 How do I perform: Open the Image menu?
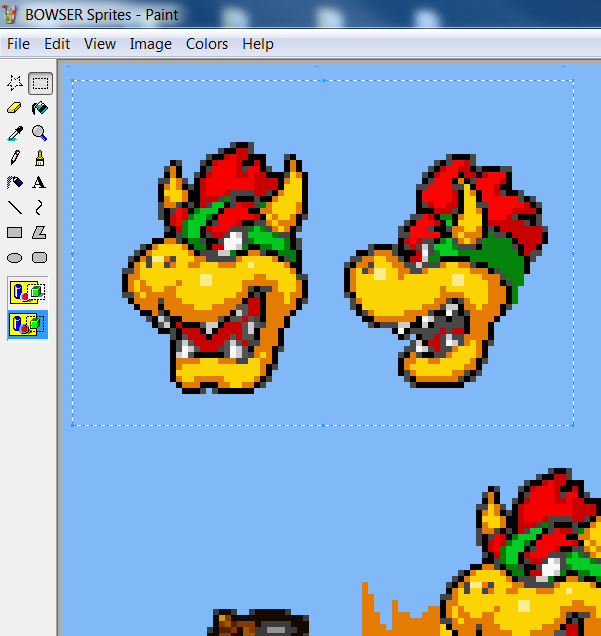coord(150,44)
